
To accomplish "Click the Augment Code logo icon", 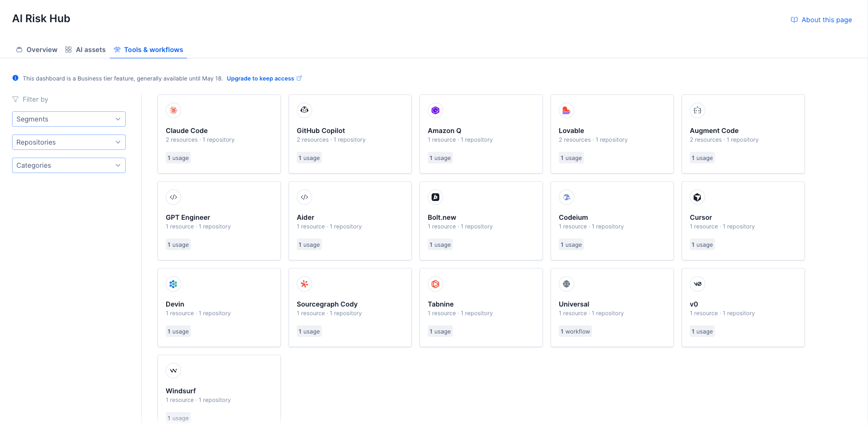I will 697,110.
